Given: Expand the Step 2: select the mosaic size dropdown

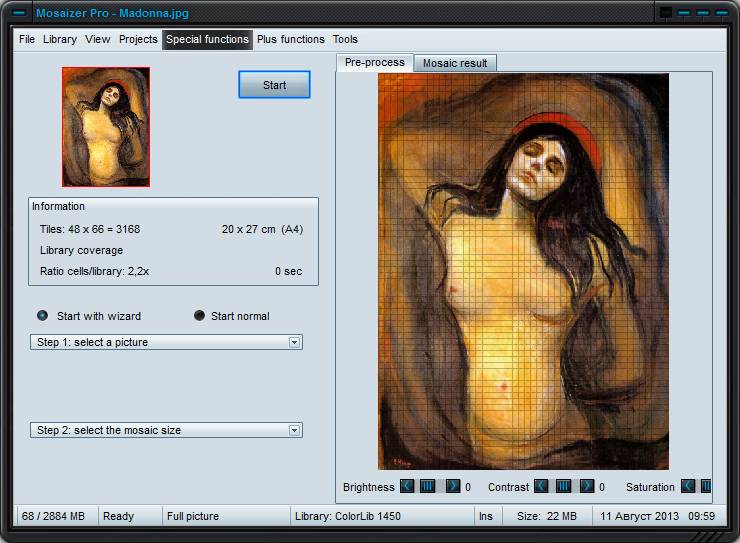Looking at the screenshot, I should click(x=294, y=430).
